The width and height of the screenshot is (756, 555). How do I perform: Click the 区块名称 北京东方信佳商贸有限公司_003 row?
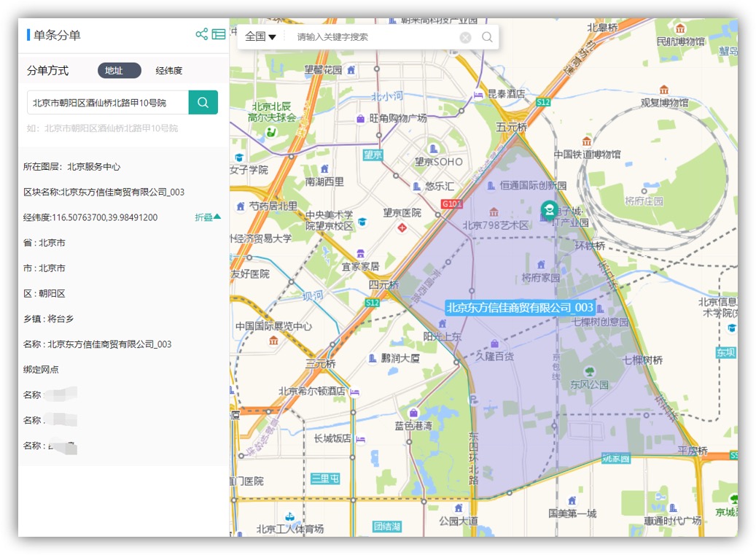(x=104, y=192)
